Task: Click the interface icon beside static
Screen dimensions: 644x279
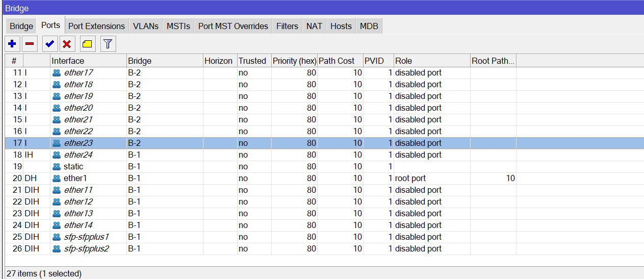Action: pyautogui.click(x=57, y=167)
